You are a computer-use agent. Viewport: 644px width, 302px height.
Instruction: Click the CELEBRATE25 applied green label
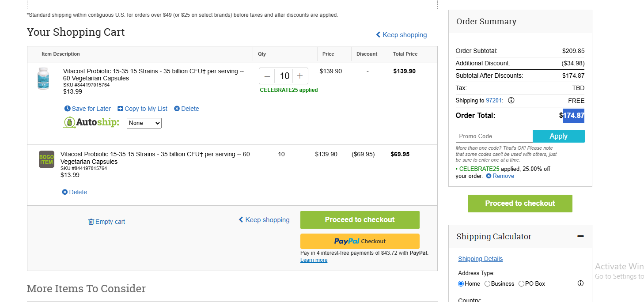click(289, 90)
